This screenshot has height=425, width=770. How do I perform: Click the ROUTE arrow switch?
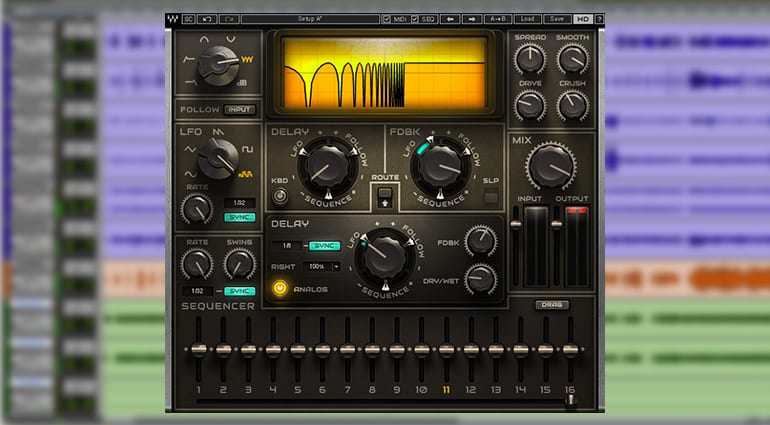click(x=385, y=197)
